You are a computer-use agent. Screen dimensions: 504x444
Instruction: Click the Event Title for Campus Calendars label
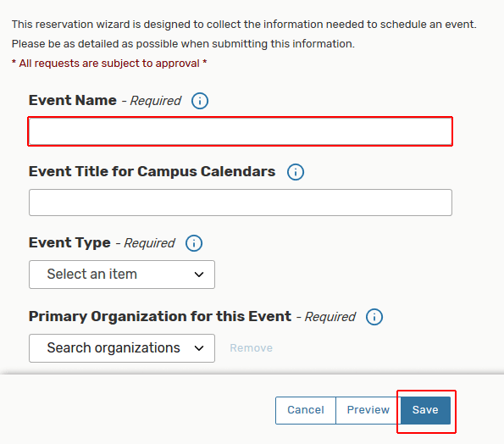(152, 171)
